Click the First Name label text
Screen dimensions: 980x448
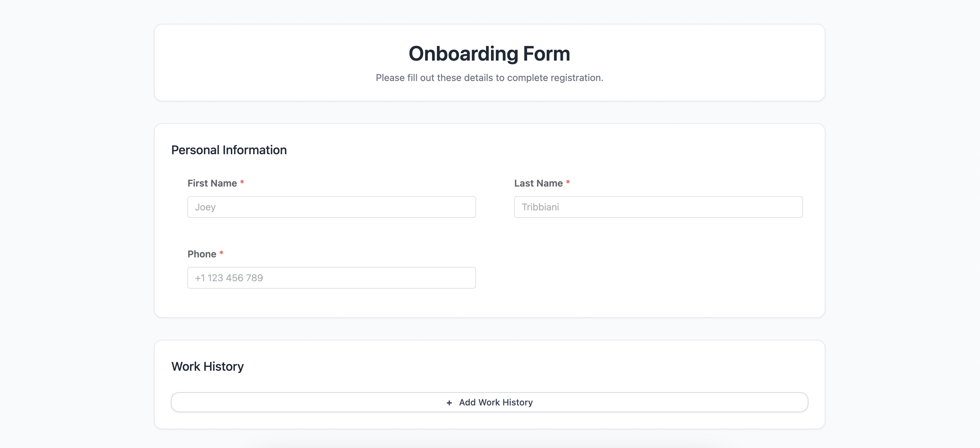pos(212,183)
